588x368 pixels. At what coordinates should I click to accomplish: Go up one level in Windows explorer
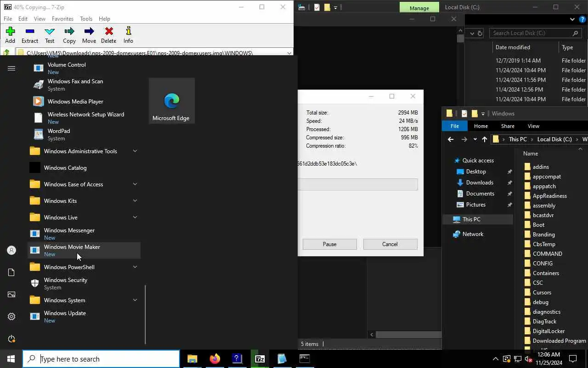pos(485,139)
